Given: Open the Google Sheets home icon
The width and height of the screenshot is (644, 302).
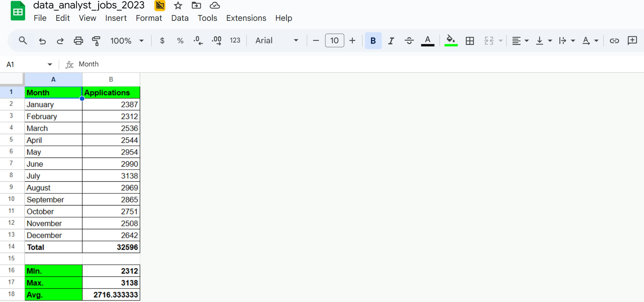Looking at the screenshot, I should coord(18,11).
